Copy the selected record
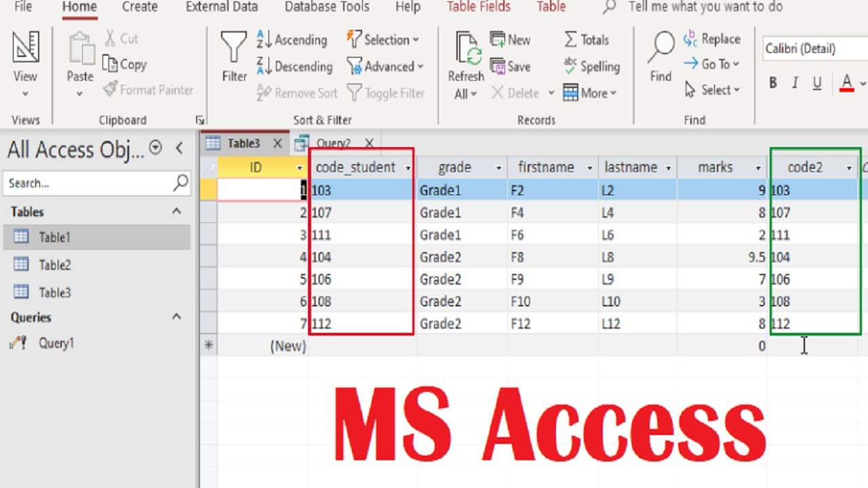This screenshot has height=488, width=868. click(x=124, y=64)
